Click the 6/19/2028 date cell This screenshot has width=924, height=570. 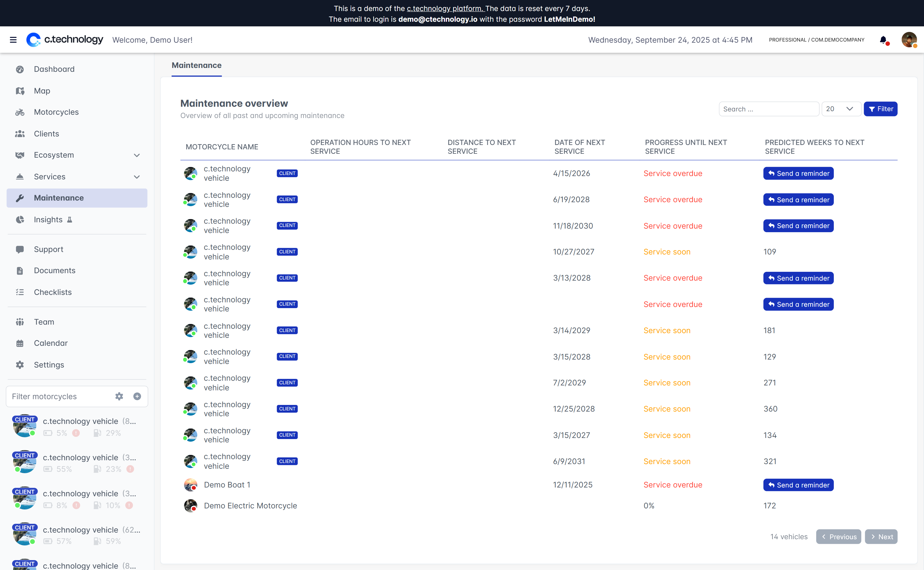tap(571, 199)
